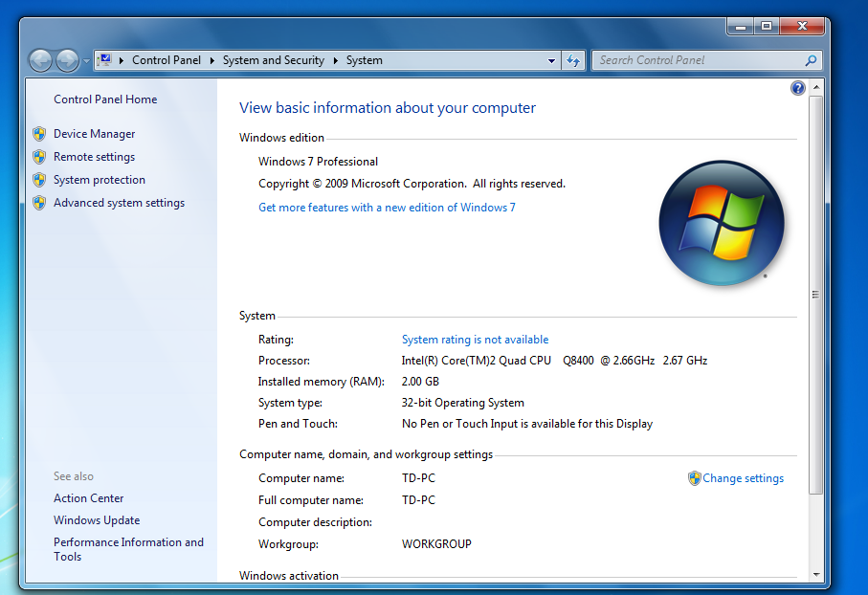Viewport: 868px width, 595px height.
Task: Click the Remote settings shield icon
Action: click(39, 157)
